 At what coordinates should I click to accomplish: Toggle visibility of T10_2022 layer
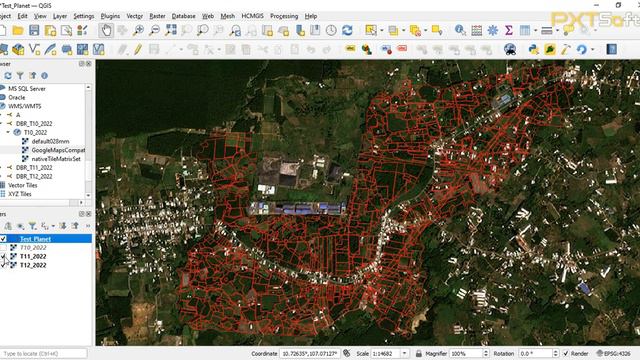(3, 248)
